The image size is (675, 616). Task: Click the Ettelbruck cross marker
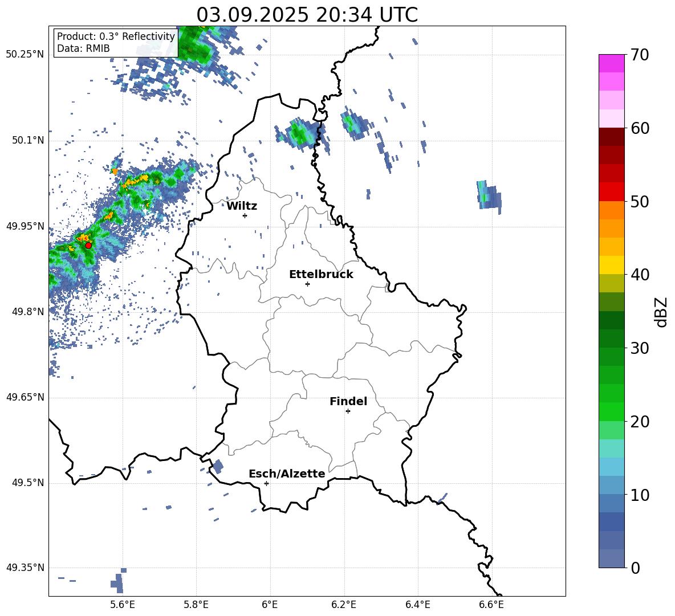pos(307,284)
